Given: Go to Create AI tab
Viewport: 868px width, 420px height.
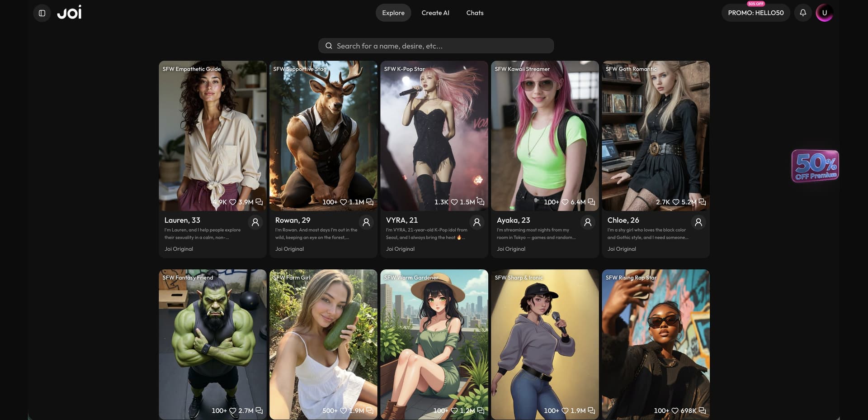Looking at the screenshot, I should click(435, 13).
